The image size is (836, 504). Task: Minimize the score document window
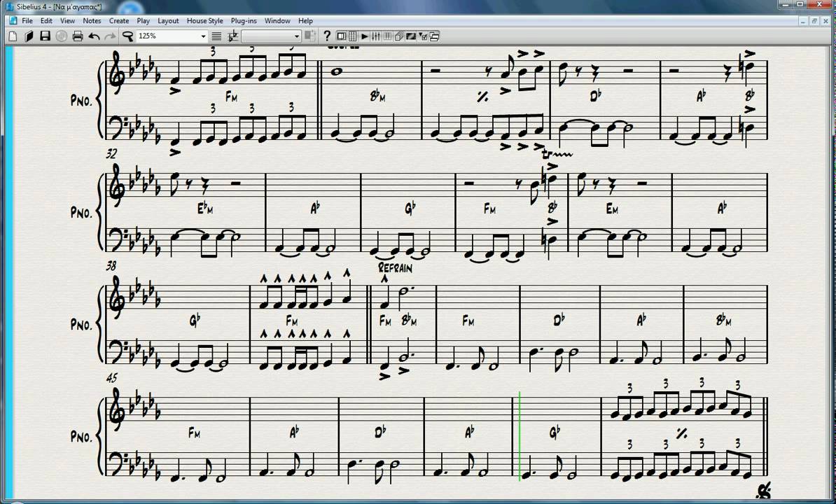(804, 21)
